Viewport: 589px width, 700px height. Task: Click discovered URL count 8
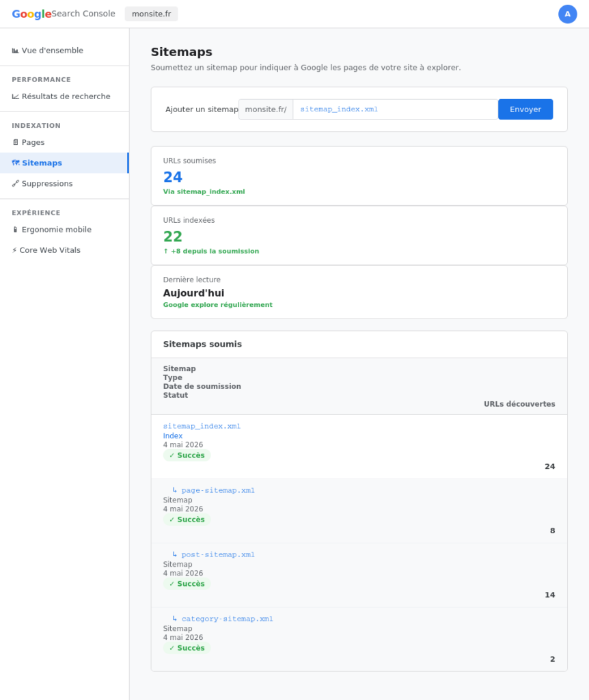click(x=552, y=530)
